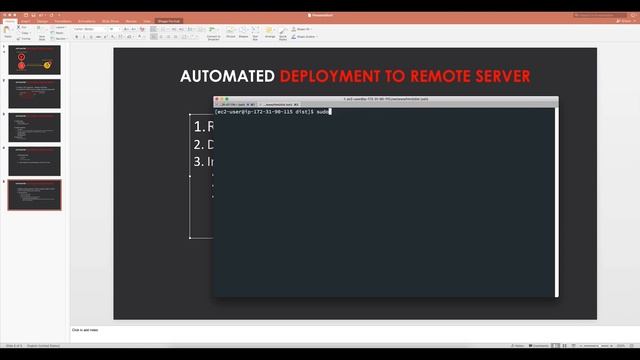Open the Shape Fill dropdown
Viewport: 640px width, 360px height.
click(302, 29)
